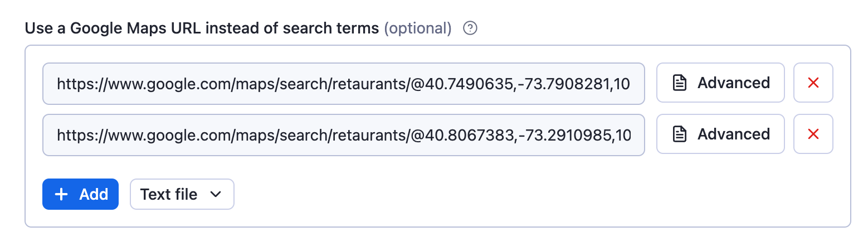Click the 'Advanced' text in the second row
868x241 pixels.
pyautogui.click(x=734, y=134)
